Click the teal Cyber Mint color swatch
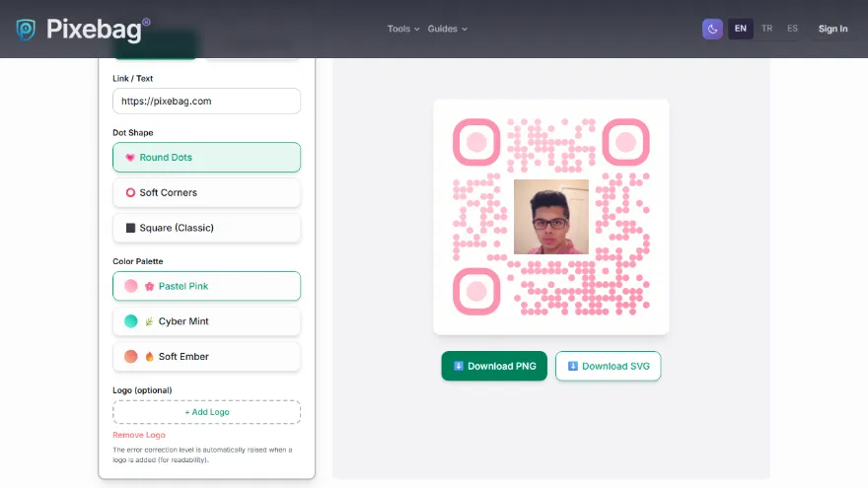Screen dimensions: 868x488 (x=130, y=321)
